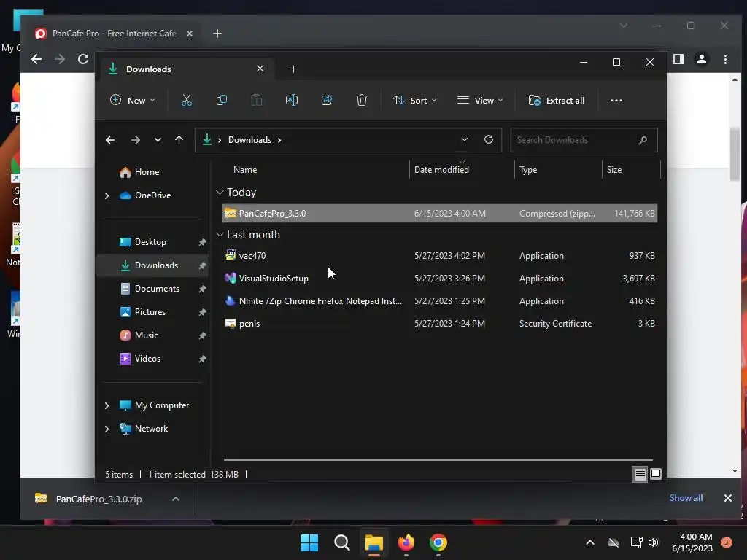The height and width of the screenshot is (560, 747).
Task: Select the Downloads tab in Explorer
Action: click(186, 69)
